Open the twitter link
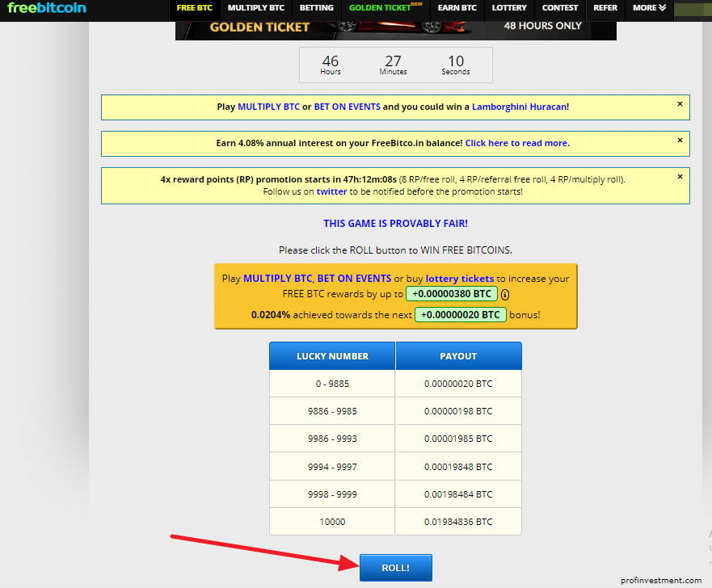The height and width of the screenshot is (588, 712). (331, 191)
